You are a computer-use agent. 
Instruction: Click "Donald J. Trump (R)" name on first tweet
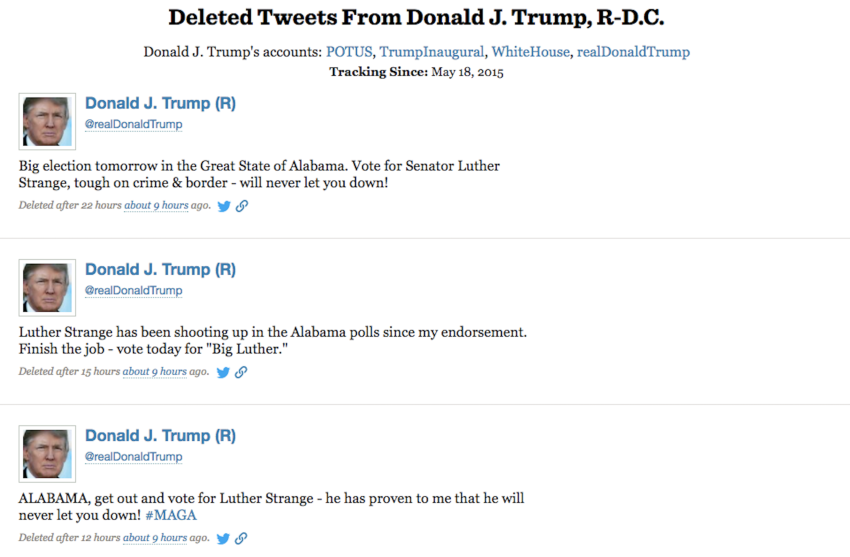pos(160,104)
